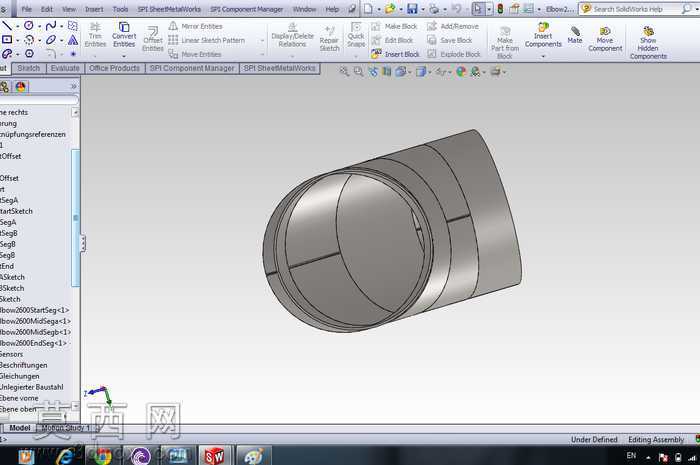700x465 pixels.
Task: Click Show Hidden Components icon
Action: [x=648, y=31]
